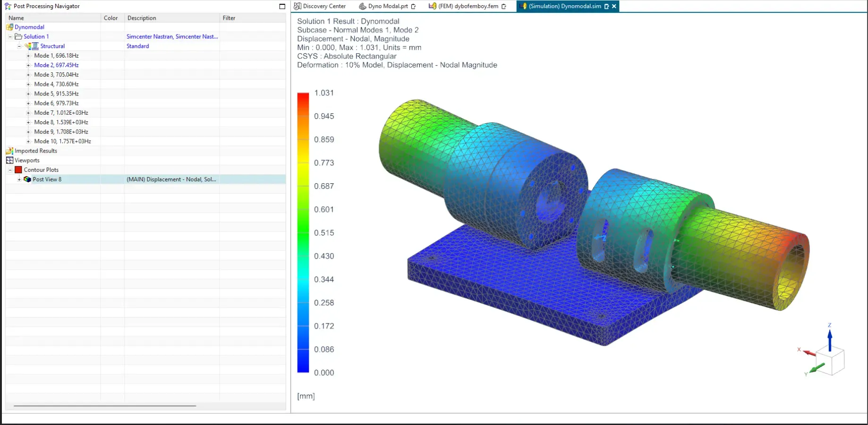Click the 'Standard' description cell
The width and height of the screenshot is (868, 425).
[x=137, y=46]
